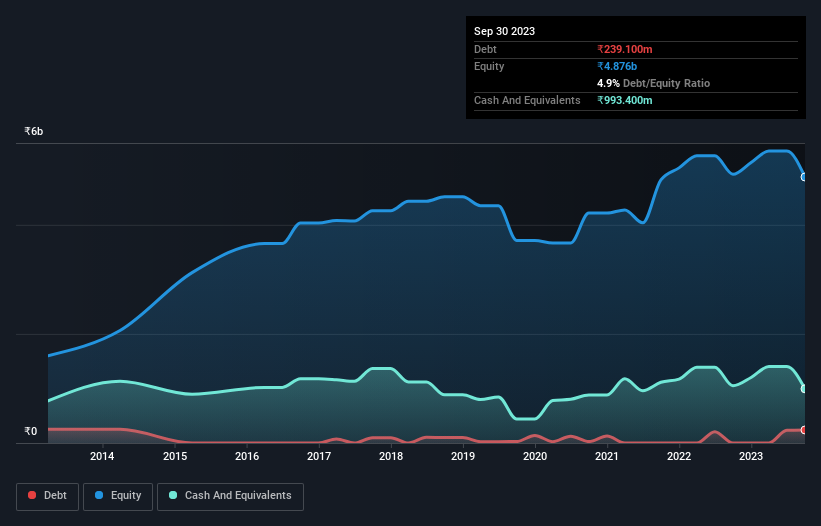Select the 2020 x-axis label
Screen dimensions: 821x526
[x=535, y=456]
